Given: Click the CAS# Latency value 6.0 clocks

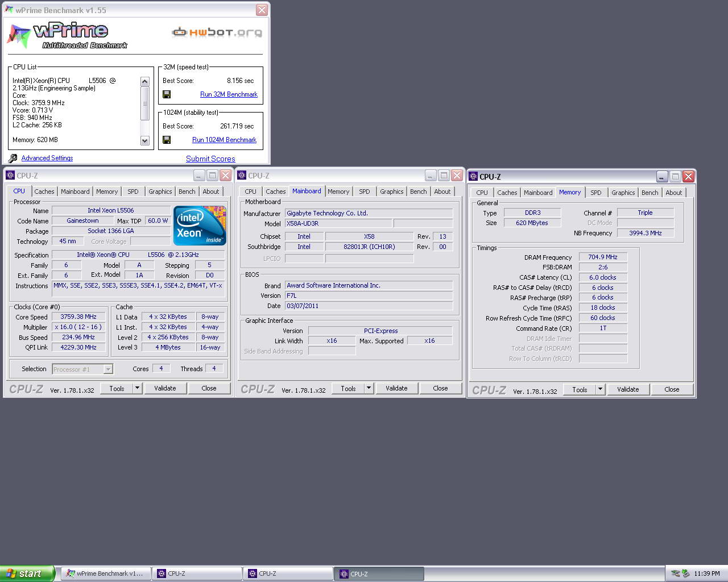Looking at the screenshot, I should (603, 277).
